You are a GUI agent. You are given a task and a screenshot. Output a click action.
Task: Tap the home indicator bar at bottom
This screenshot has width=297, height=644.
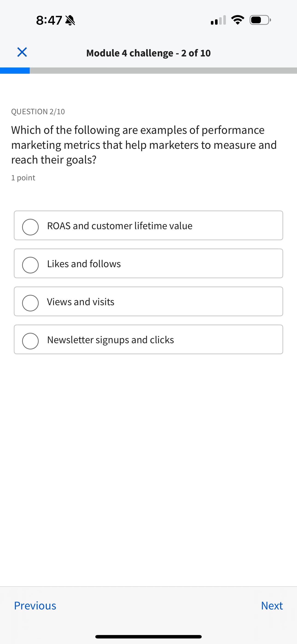[148, 637]
